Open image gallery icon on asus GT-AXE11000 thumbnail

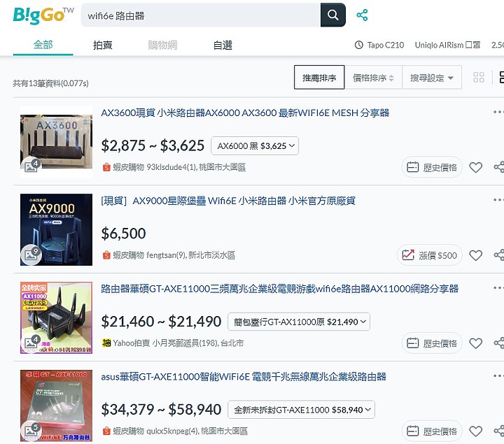[31, 430]
